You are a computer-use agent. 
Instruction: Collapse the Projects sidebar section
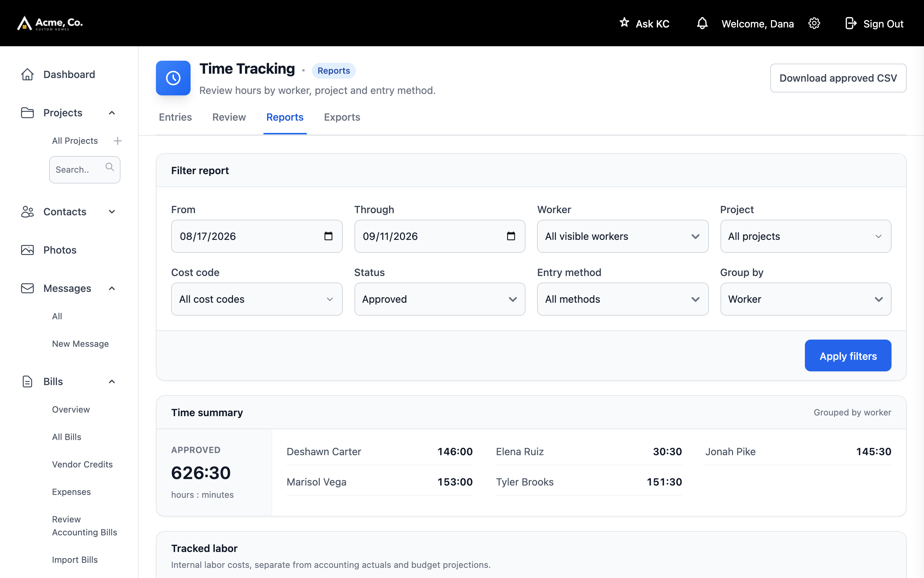click(x=112, y=113)
